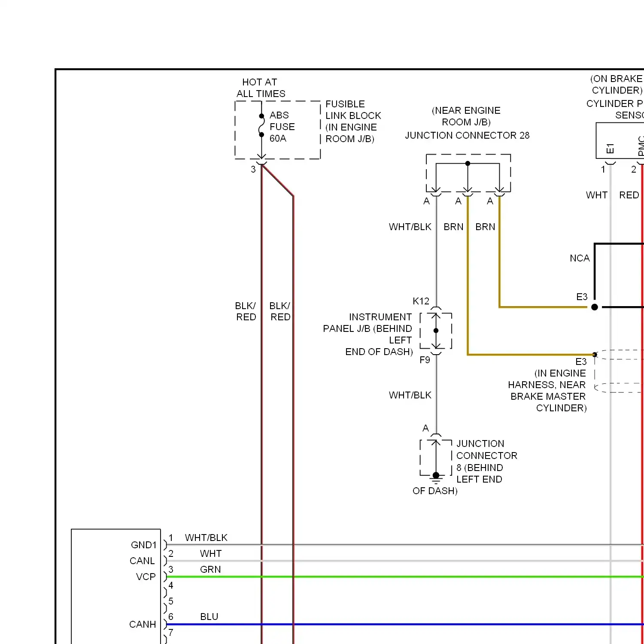Select terminal number 3 below the ABS fuse block
The image size is (644, 644).
(x=253, y=170)
